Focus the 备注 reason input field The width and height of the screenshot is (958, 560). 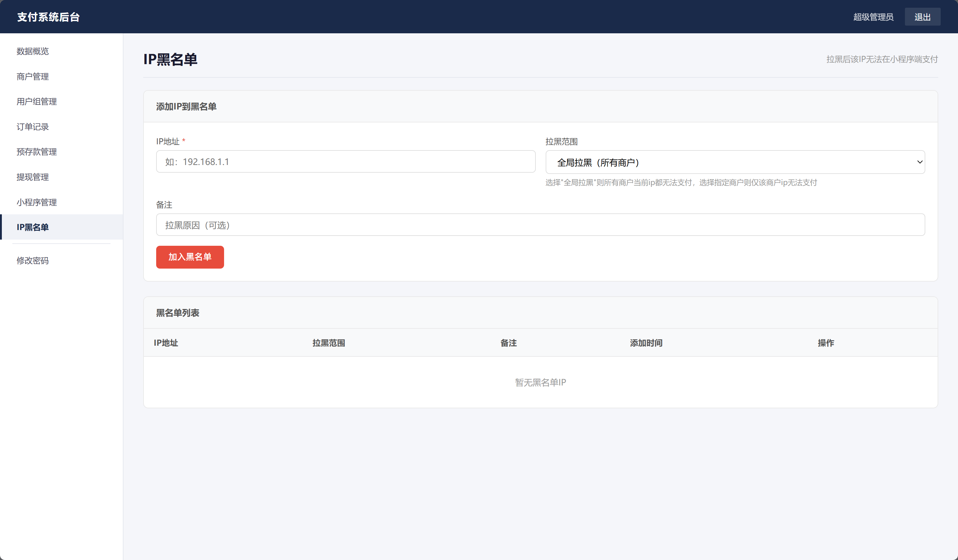click(x=540, y=225)
